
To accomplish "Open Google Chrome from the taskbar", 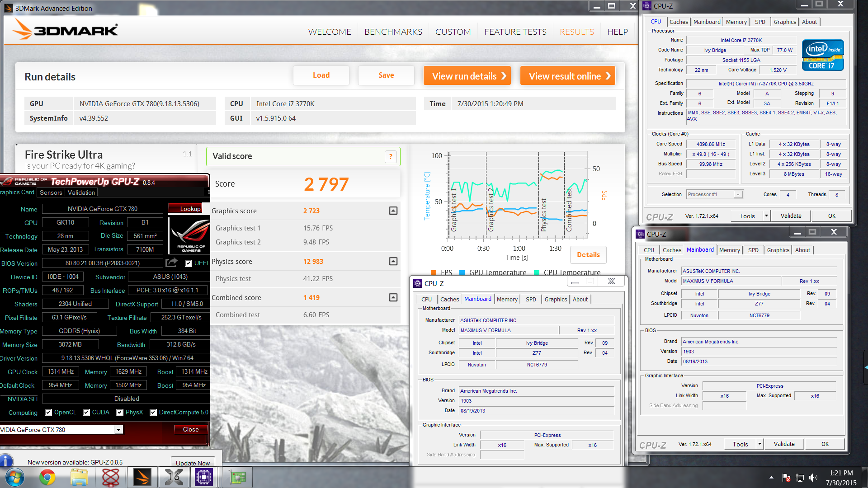I will (47, 477).
